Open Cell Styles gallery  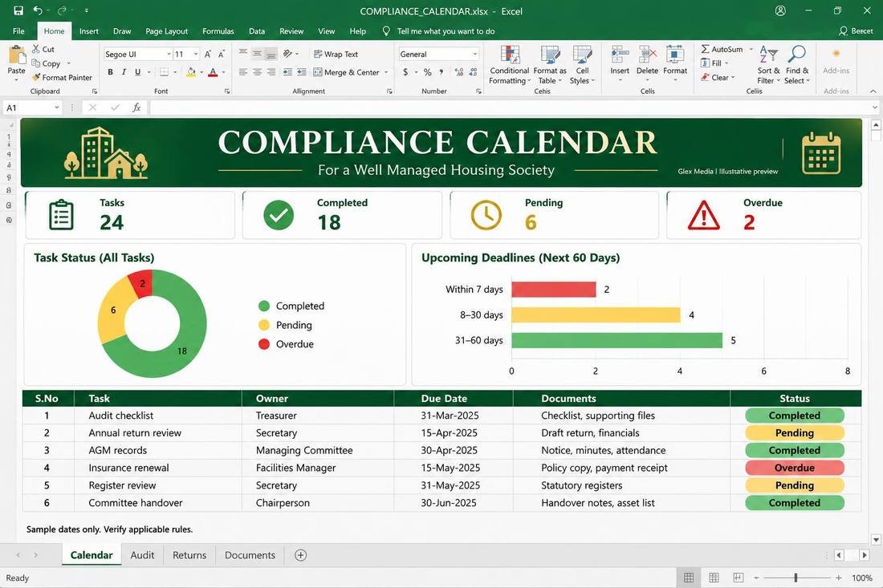(582, 65)
